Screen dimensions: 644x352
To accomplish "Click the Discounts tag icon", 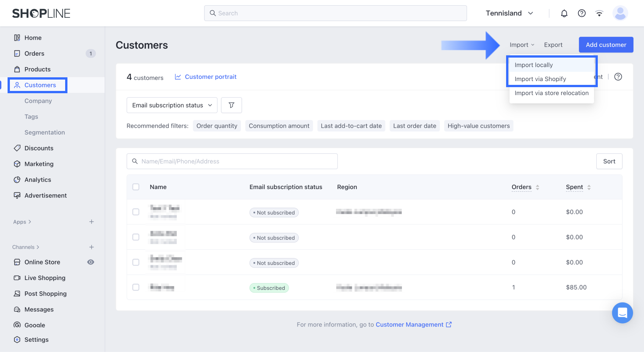I will click(17, 148).
